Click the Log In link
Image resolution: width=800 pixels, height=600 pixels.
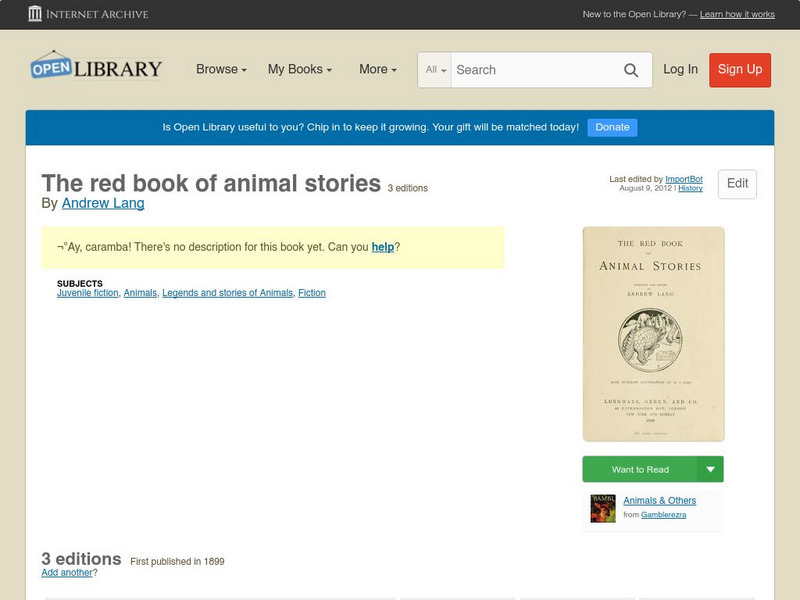click(x=681, y=70)
